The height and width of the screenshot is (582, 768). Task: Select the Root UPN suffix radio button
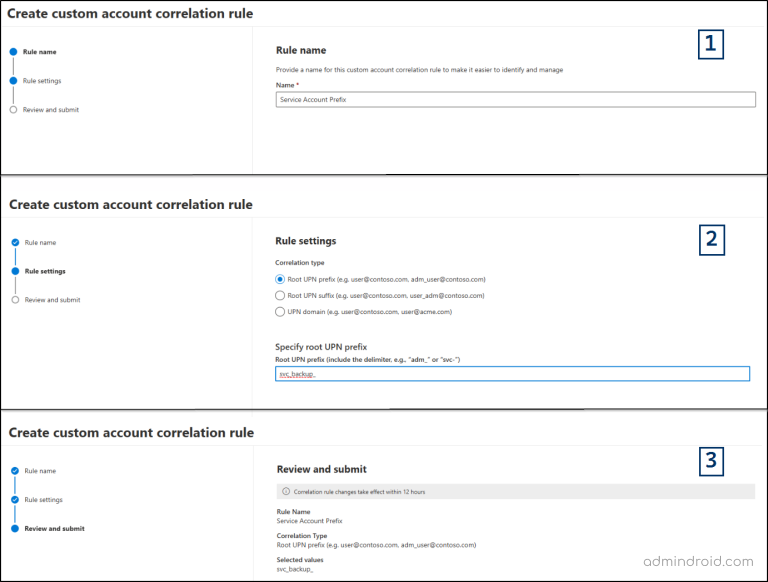(280, 295)
